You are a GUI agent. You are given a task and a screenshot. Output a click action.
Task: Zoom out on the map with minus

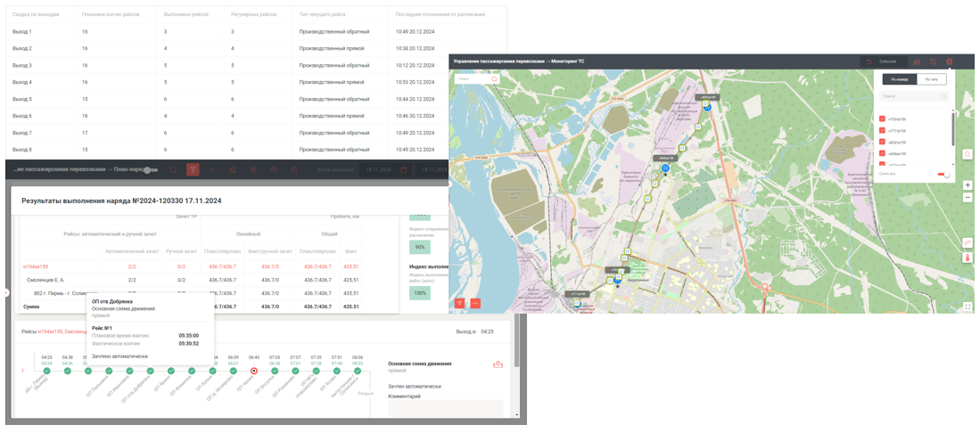(x=968, y=198)
